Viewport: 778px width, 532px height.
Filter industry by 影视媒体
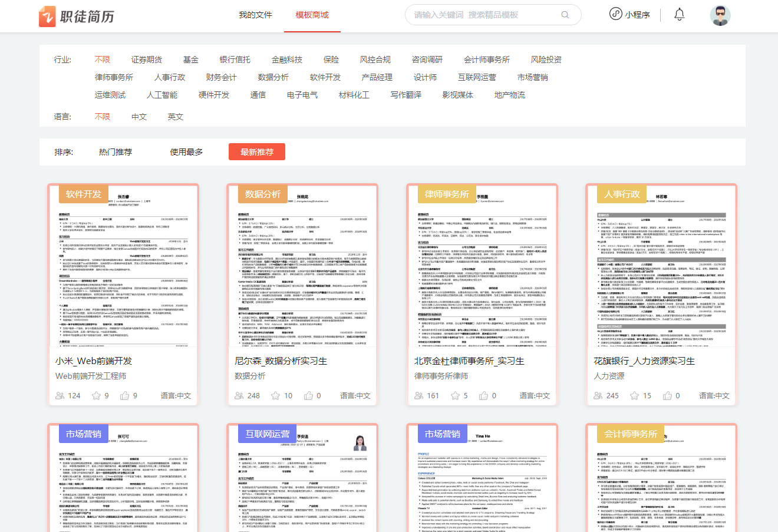458,95
